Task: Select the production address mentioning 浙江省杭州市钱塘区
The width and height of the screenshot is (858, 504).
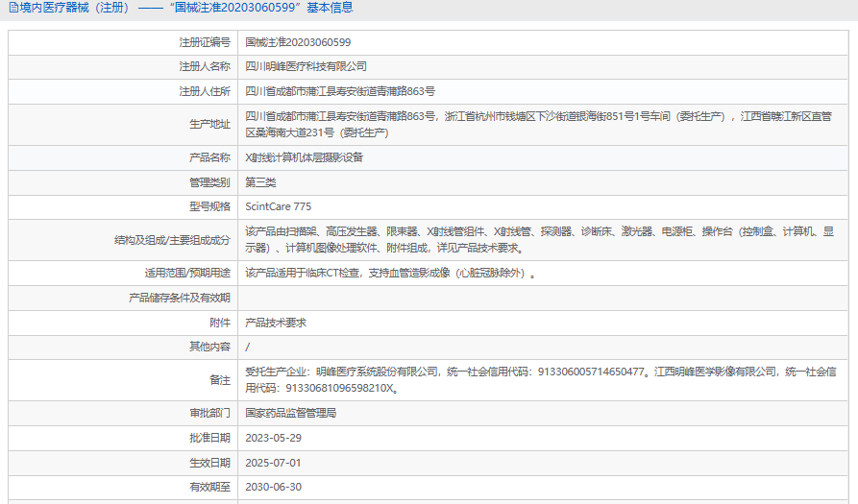Action: [x=539, y=125]
